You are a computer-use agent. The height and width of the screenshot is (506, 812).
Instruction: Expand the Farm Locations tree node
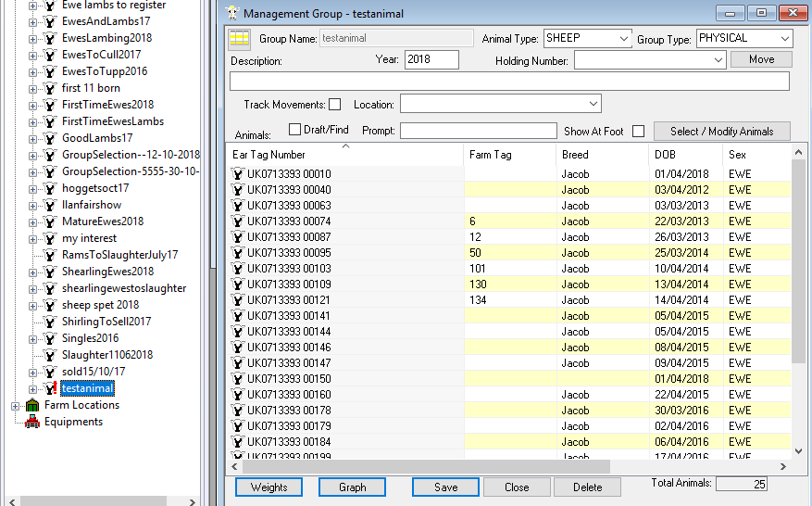[x=16, y=406]
